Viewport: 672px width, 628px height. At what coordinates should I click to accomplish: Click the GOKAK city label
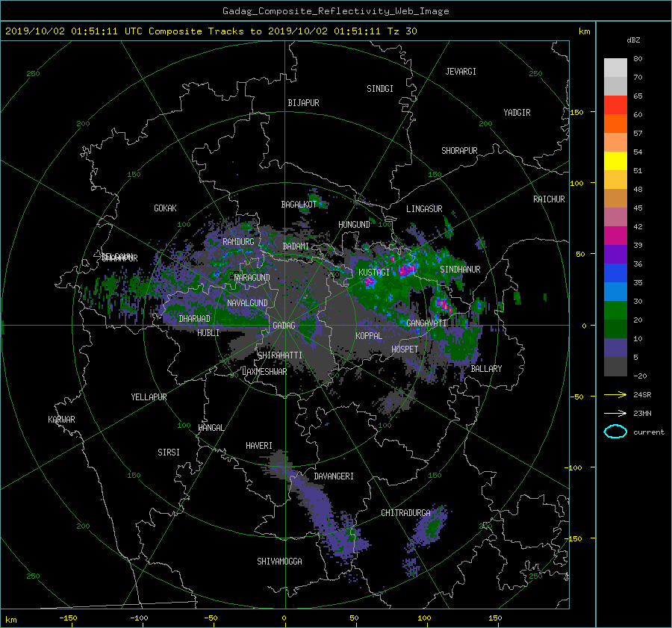[x=166, y=208]
